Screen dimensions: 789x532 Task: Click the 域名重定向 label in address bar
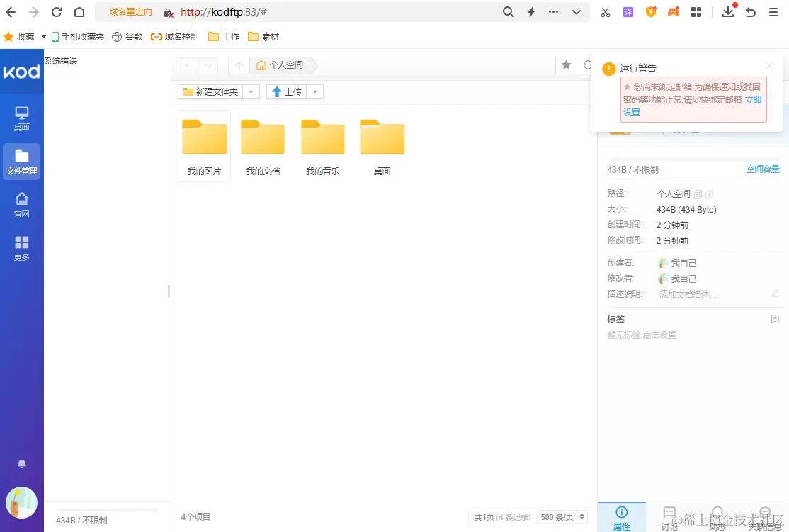point(131,12)
